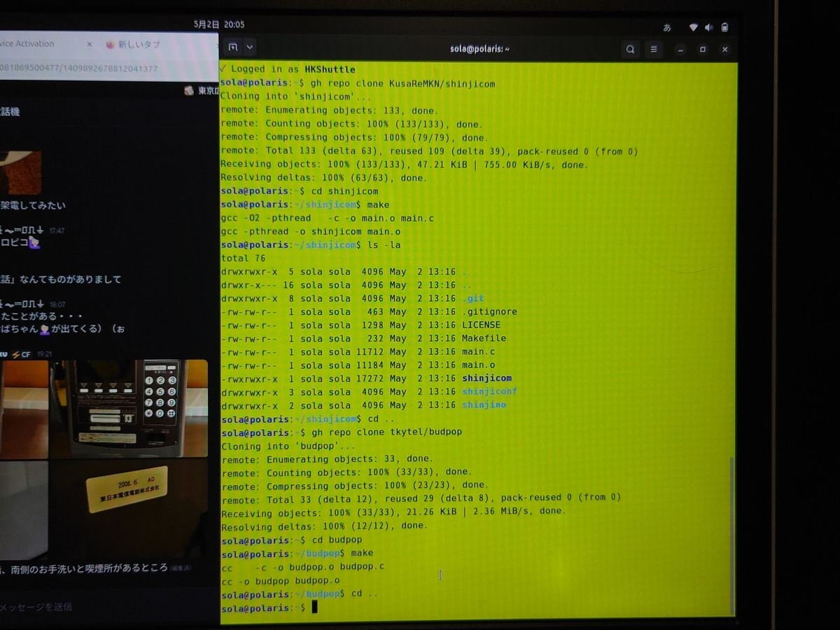Click the LICENSE file row in listing
This screenshot has width=840, height=630.
pyautogui.click(x=360, y=325)
